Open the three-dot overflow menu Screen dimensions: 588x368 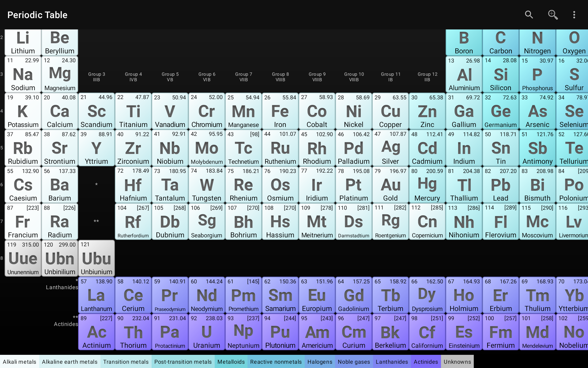point(574,15)
